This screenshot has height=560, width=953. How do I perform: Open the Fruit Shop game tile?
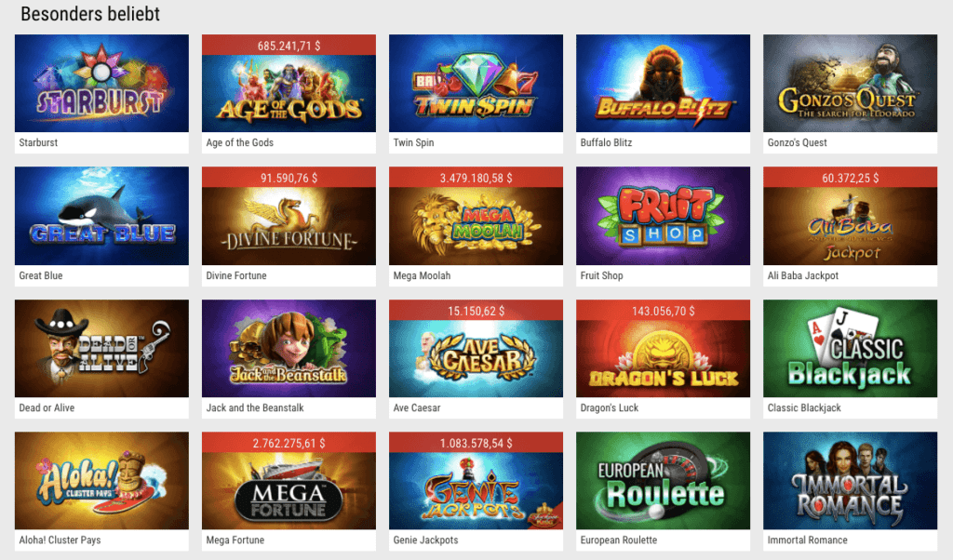click(663, 216)
